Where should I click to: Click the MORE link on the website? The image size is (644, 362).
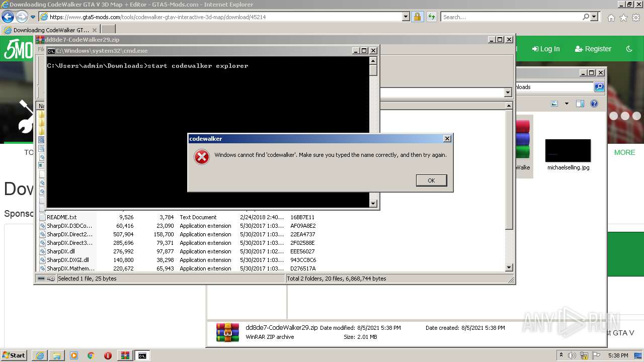pos(624,152)
